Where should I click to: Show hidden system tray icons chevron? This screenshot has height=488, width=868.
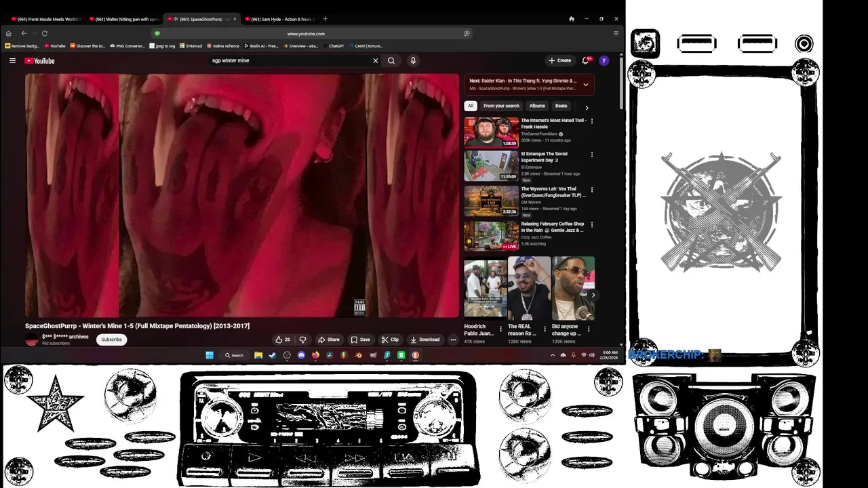click(554, 355)
